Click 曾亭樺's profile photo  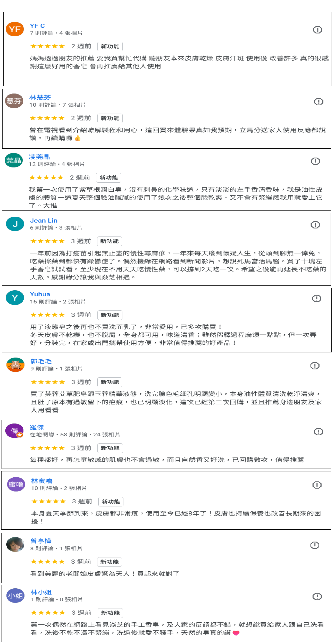(15, 544)
